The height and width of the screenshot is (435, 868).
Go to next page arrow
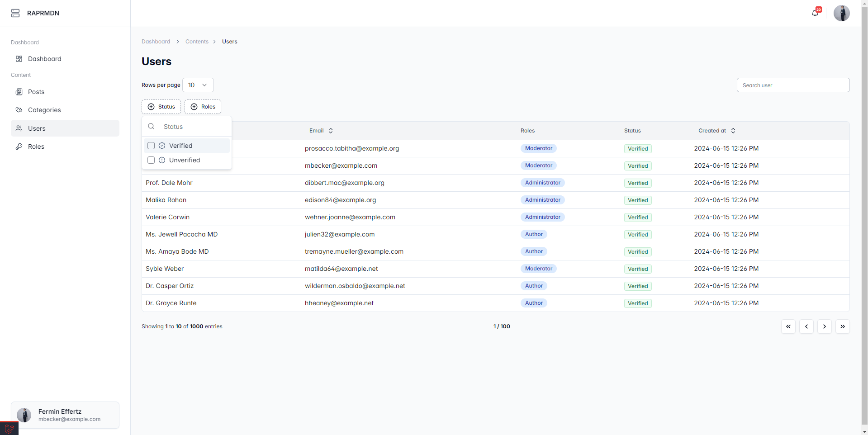tap(824, 326)
